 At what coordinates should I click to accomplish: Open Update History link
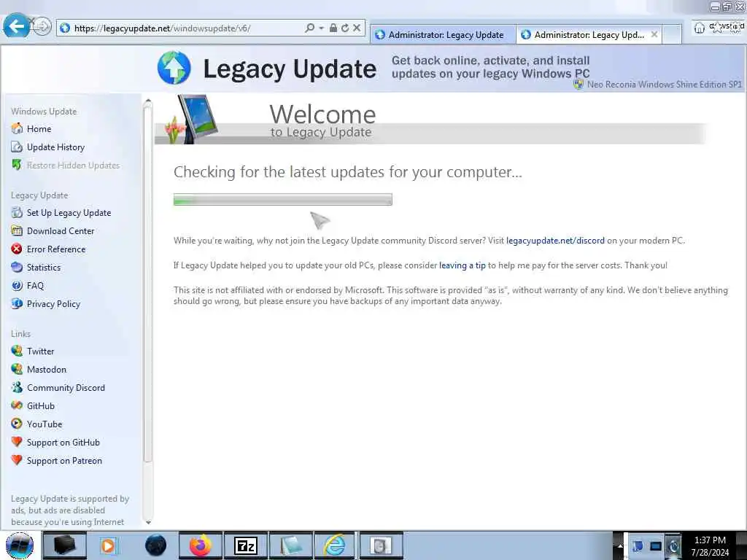click(x=55, y=147)
